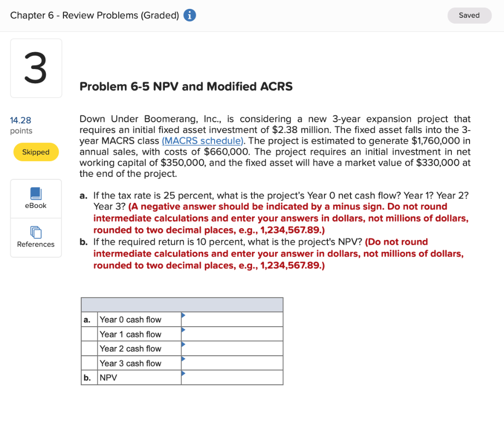The height and width of the screenshot is (437, 504).
Task: Open the MACRS schedule link
Action: pos(202,140)
